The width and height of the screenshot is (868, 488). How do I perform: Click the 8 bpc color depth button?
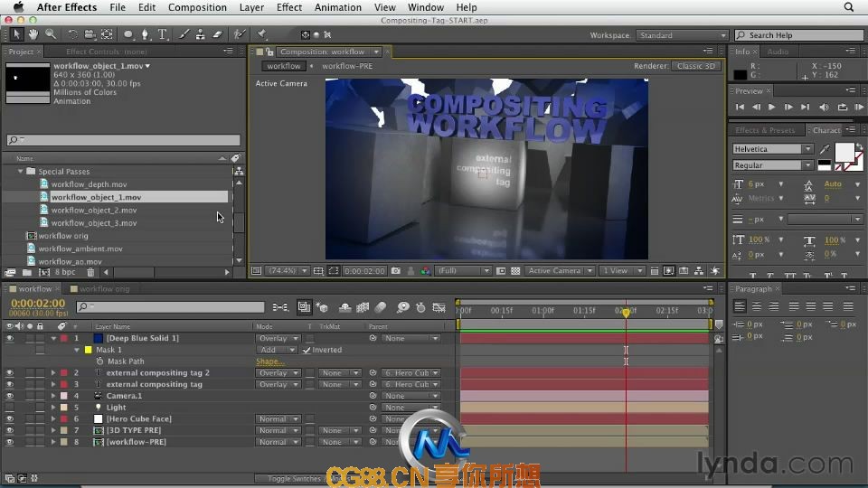pyautogui.click(x=65, y=272)
